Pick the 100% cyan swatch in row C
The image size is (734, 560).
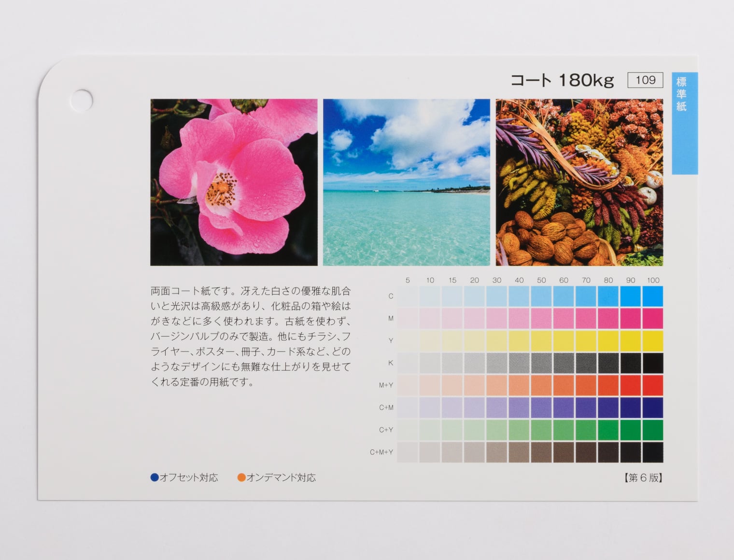point(653,296)
